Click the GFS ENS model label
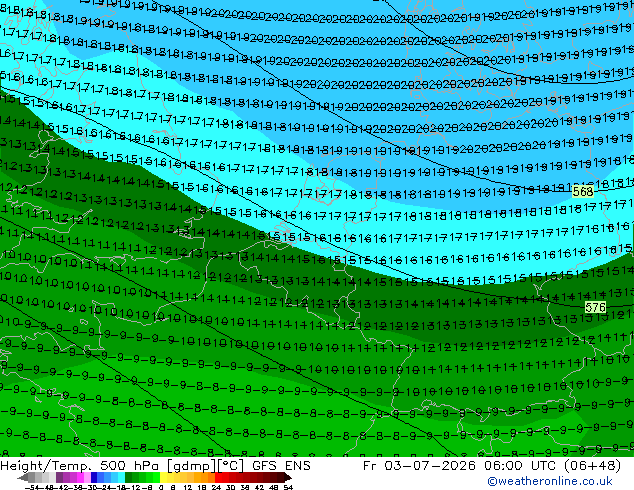This screenshot has height=490, width=634. pos(281,466)
